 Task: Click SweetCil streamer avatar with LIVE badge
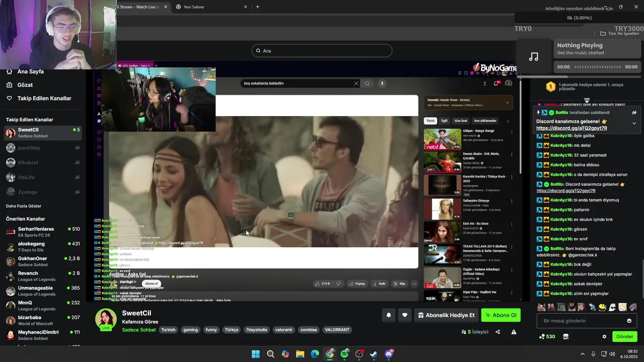pos(106,320)
